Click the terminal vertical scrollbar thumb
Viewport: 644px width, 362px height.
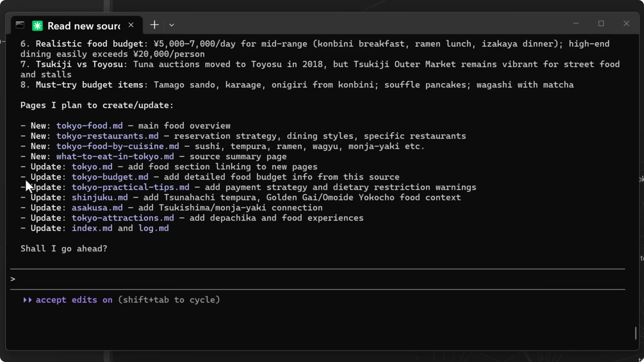click(636, 333)
